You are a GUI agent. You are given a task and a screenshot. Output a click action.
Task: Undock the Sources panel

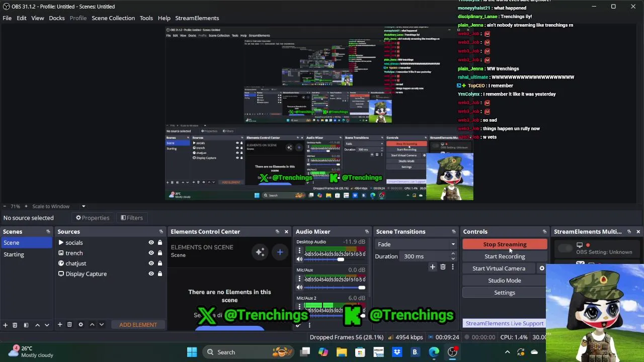click(161, 232)
